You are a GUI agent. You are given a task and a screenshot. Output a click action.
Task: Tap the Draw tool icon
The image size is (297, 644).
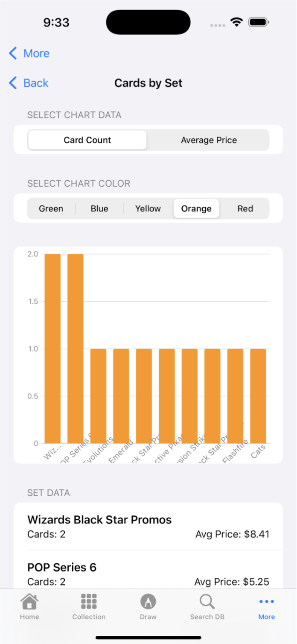click(x=148, y=601)
